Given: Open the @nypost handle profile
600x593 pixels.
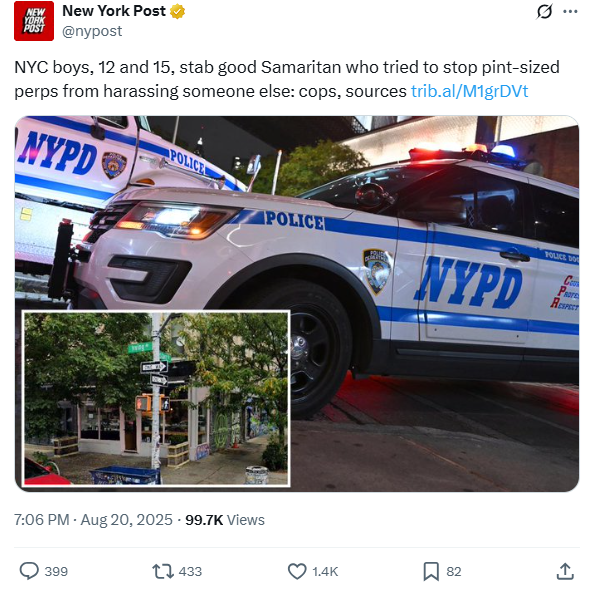Looking at the screenshot, I should [92, 31].
